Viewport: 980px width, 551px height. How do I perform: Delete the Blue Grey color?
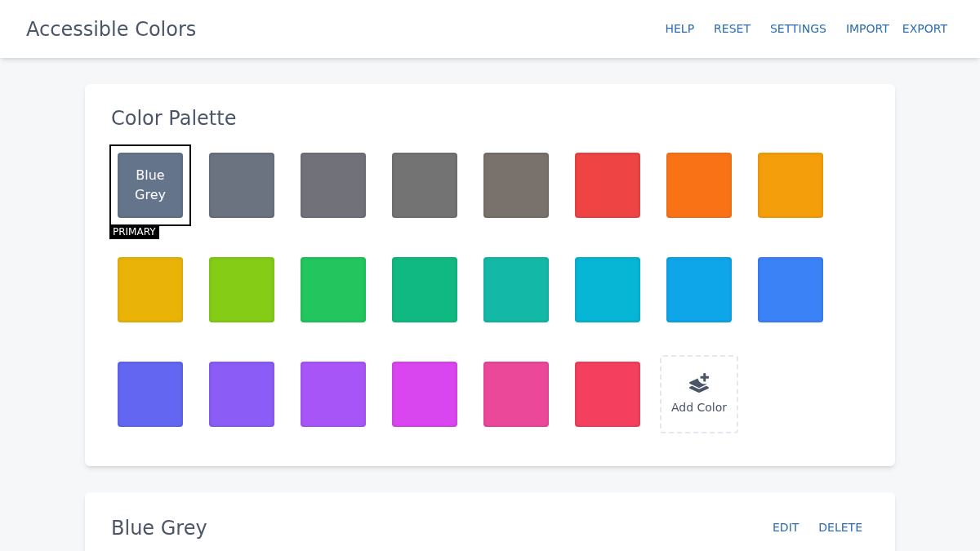click(840, 527)
